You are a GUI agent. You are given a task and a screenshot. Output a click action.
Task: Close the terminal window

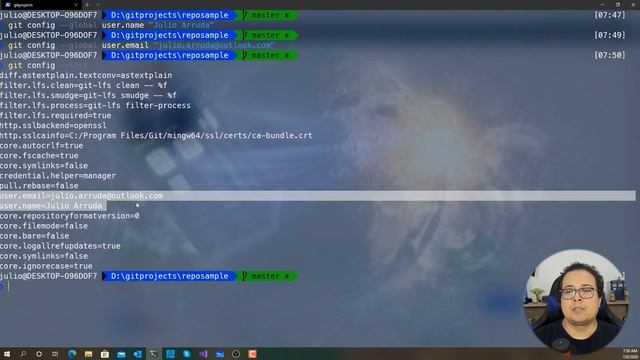pyautogui.click(x=633, y=4)
